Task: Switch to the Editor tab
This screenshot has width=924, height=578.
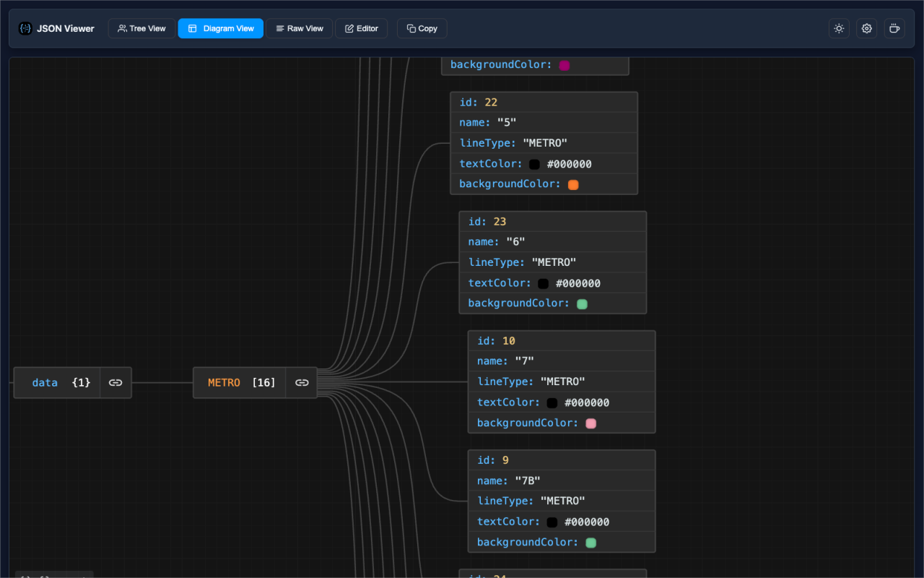Action: tap(362, 28)
